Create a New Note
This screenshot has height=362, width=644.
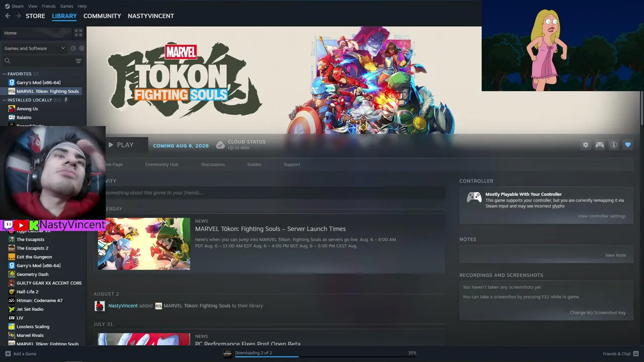(x=615, y=255)
